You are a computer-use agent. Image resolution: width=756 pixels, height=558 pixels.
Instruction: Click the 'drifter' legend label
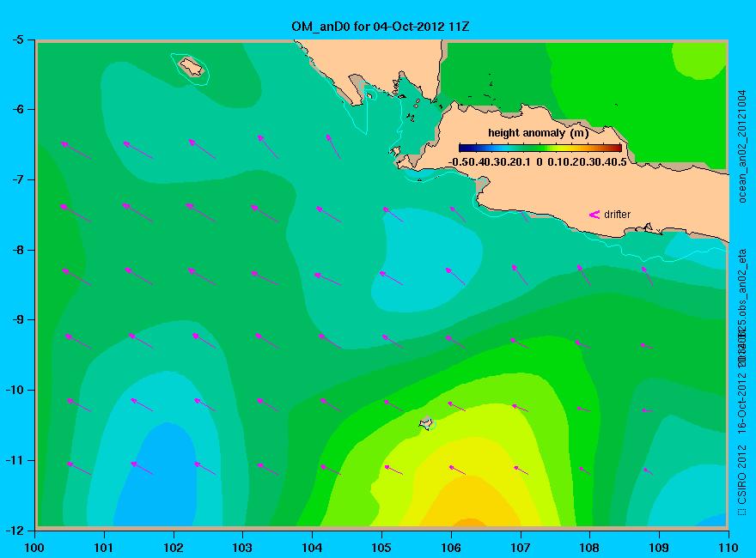pyautogui.click(x=617, y=215)
